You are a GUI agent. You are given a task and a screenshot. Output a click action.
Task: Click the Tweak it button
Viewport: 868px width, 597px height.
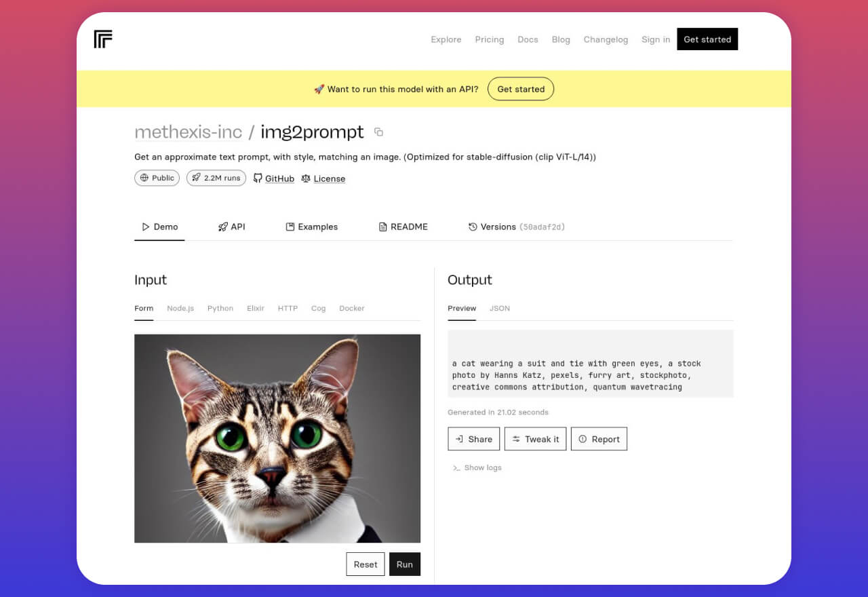535,439
